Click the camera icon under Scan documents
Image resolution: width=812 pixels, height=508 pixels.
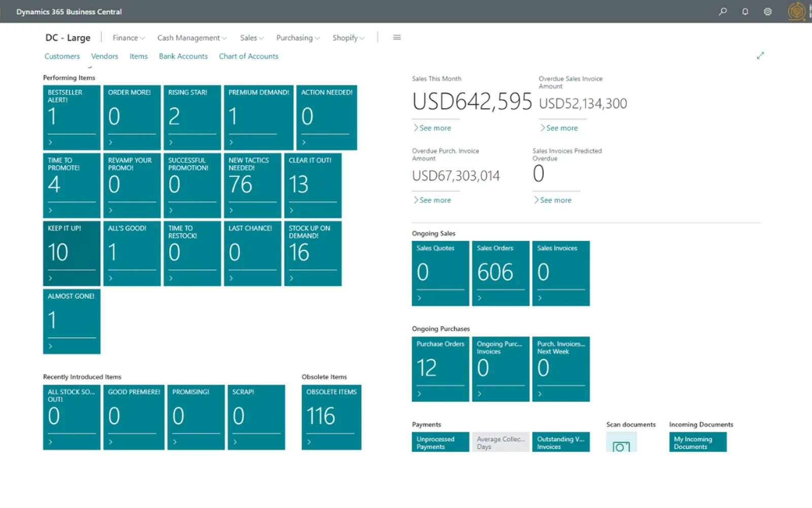(621, 447)
